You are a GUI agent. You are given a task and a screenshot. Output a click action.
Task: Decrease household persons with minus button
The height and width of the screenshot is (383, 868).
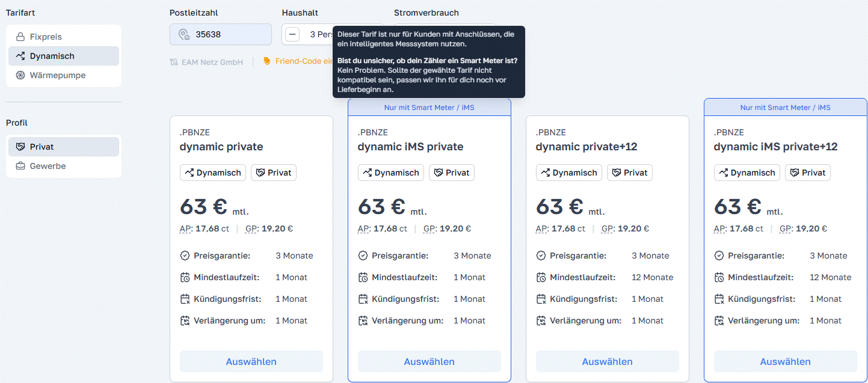[292, 34]
